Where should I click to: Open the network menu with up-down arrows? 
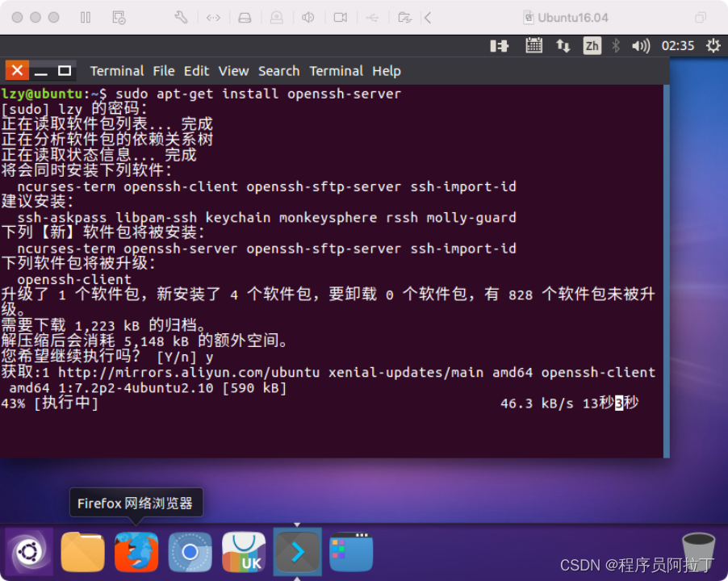point(563,46)
